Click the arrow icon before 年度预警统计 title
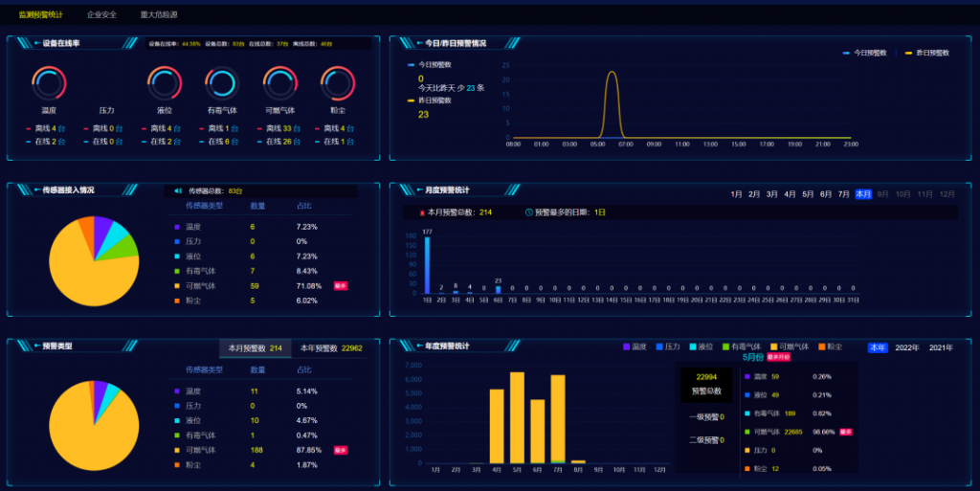 point(419,346)
